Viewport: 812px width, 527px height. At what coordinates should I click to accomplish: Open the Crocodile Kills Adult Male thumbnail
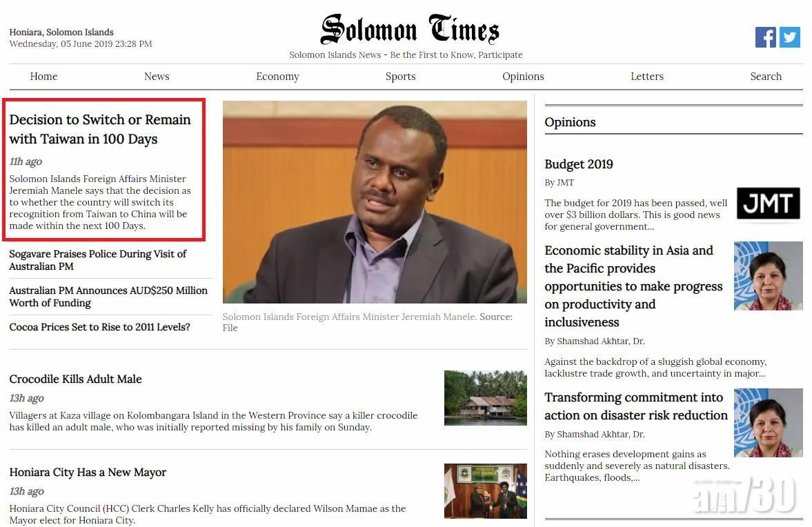[x=486, y=397]
